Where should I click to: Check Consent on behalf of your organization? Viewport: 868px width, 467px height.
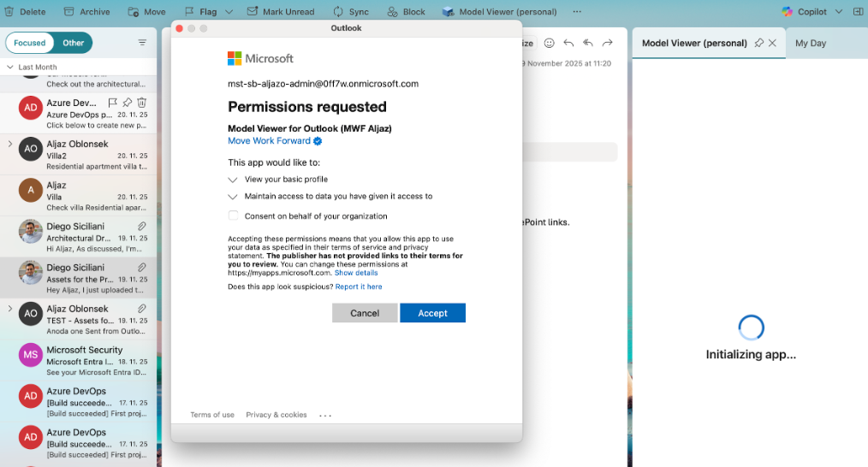point(233,216)
